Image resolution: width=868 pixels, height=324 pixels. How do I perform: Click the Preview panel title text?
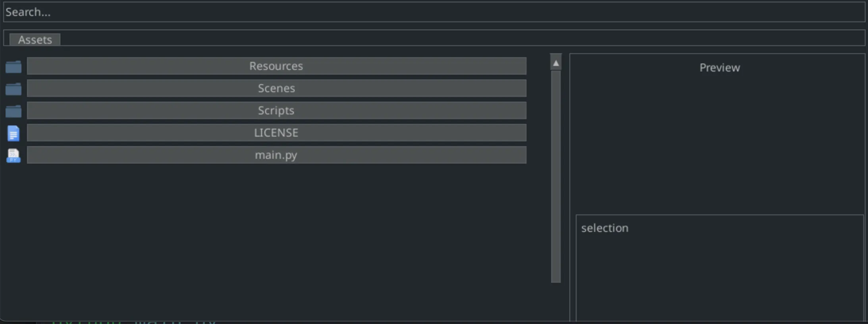click(719, 67)
